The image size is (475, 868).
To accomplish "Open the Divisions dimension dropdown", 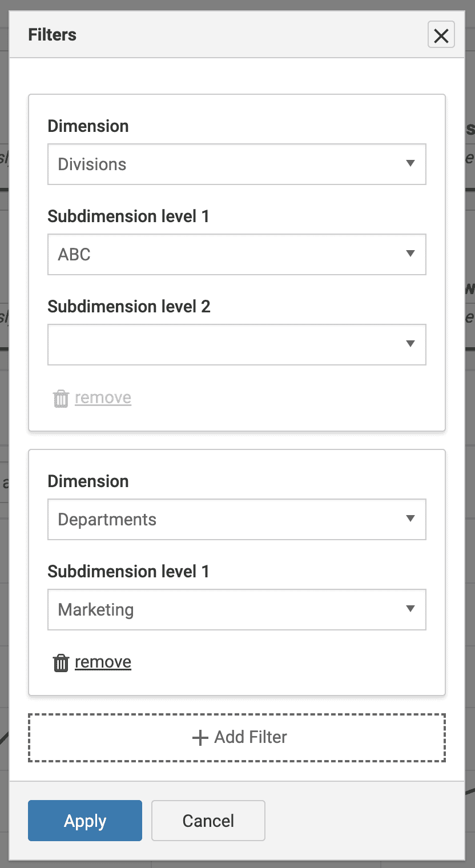I will click(x=237, y=164).
